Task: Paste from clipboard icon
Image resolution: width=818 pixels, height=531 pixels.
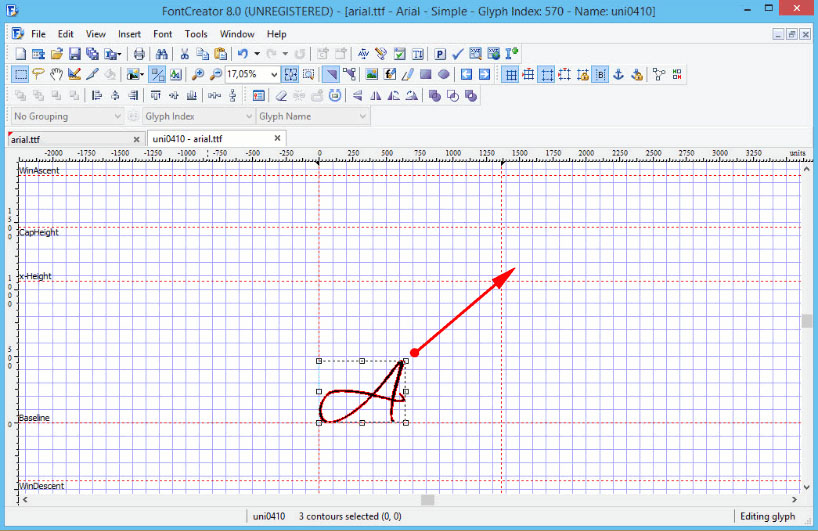Action: pos(221,54)
